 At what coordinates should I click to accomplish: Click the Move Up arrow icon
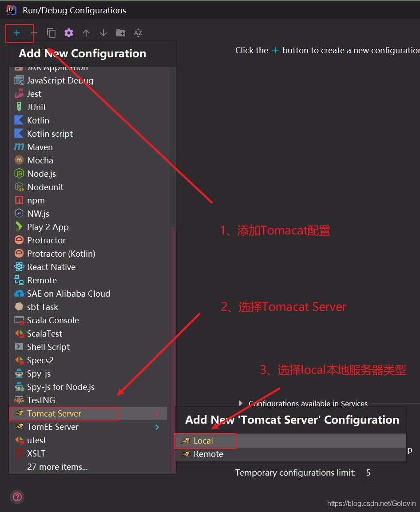[86, 33]
